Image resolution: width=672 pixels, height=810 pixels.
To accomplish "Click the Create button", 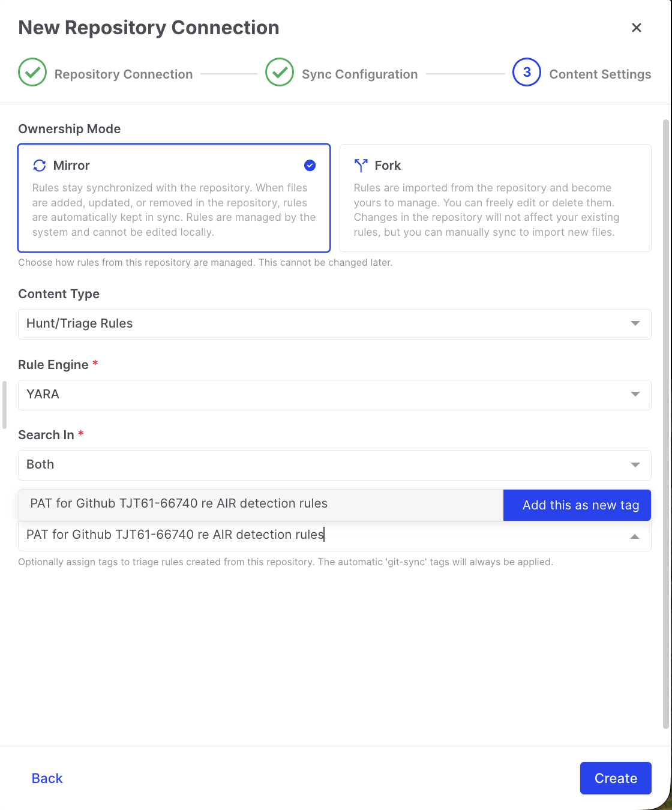I will tap(616, 778).
